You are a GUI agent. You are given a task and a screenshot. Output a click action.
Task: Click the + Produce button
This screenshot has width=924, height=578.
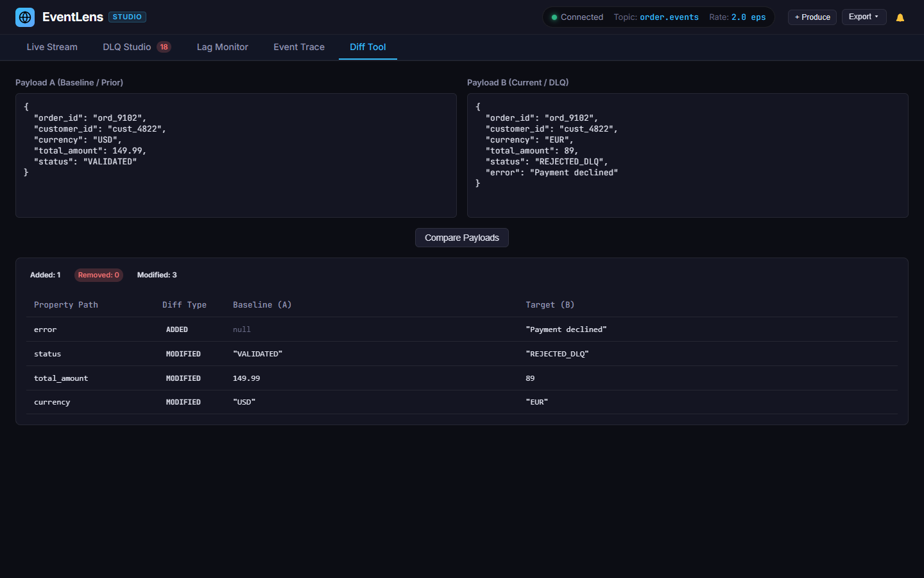point(812,17)
